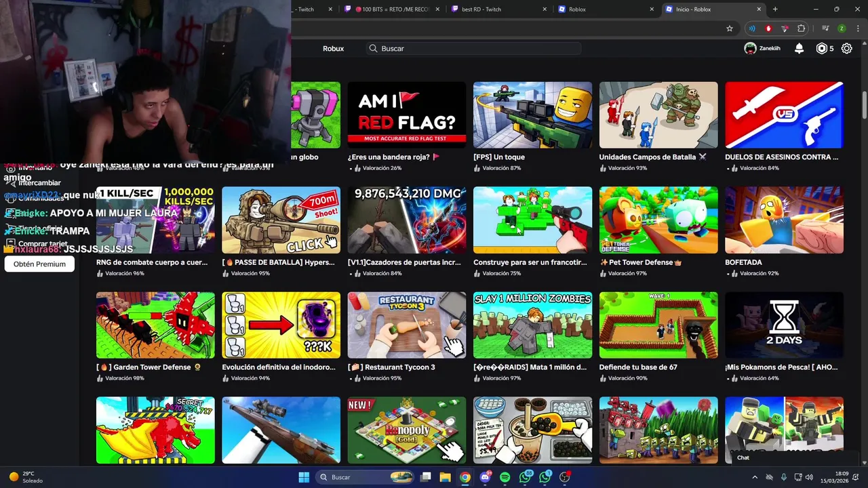Open the 'Comprar tarjet' sidebar item
The image size is (868, 488).
coord(37,244)
